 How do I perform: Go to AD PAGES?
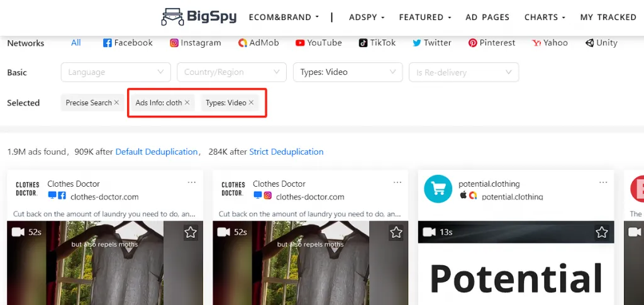coord(487,17)
